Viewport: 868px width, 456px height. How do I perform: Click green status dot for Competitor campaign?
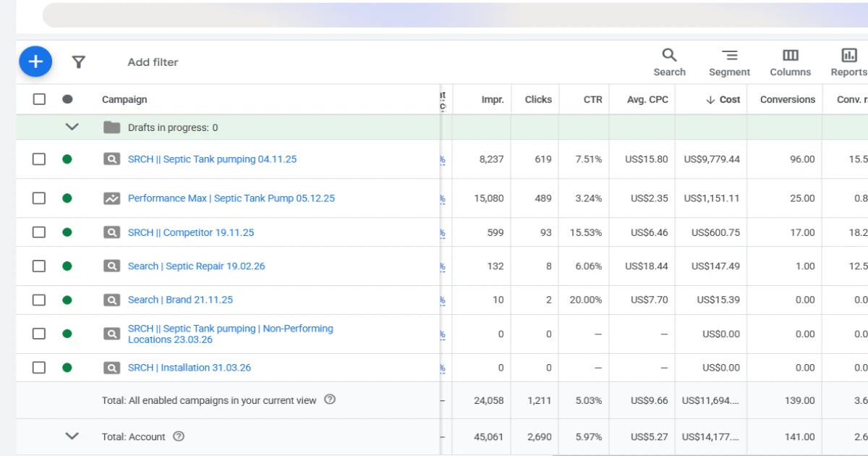click(x=67, y=232)
